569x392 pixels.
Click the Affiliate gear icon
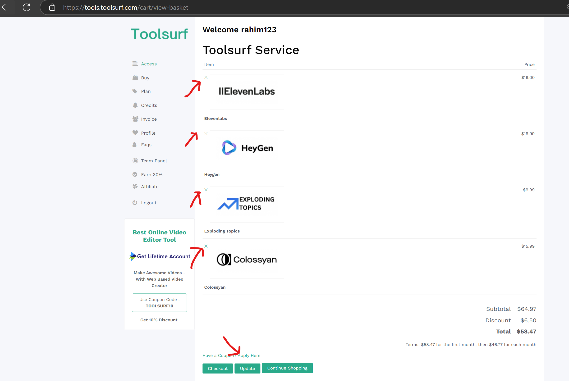click(135, 187)
